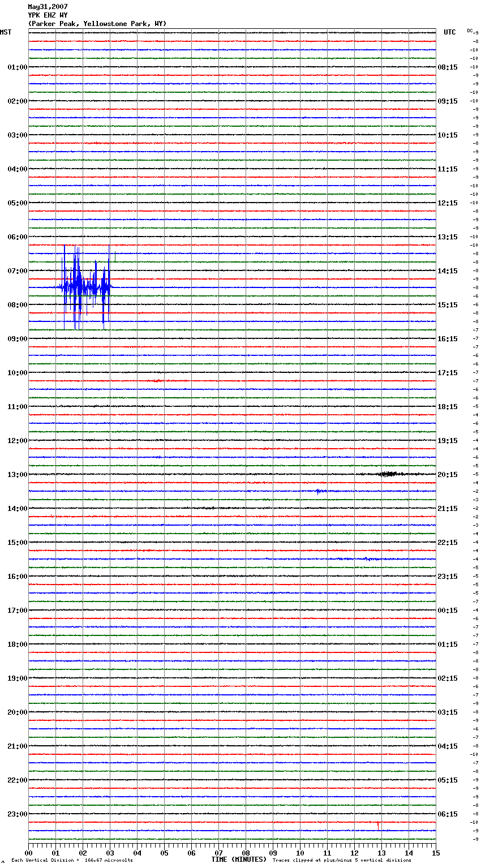Select the 09:15 UTC time label
481x868 pixels.
448,101
